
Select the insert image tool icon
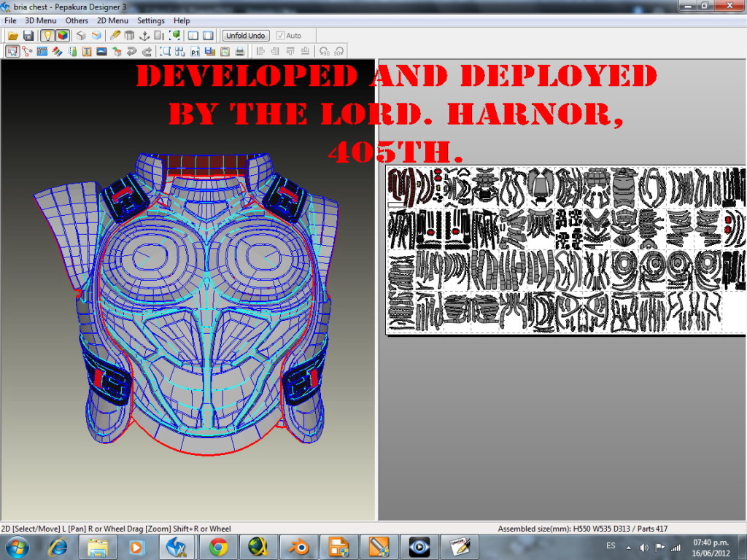101,52
